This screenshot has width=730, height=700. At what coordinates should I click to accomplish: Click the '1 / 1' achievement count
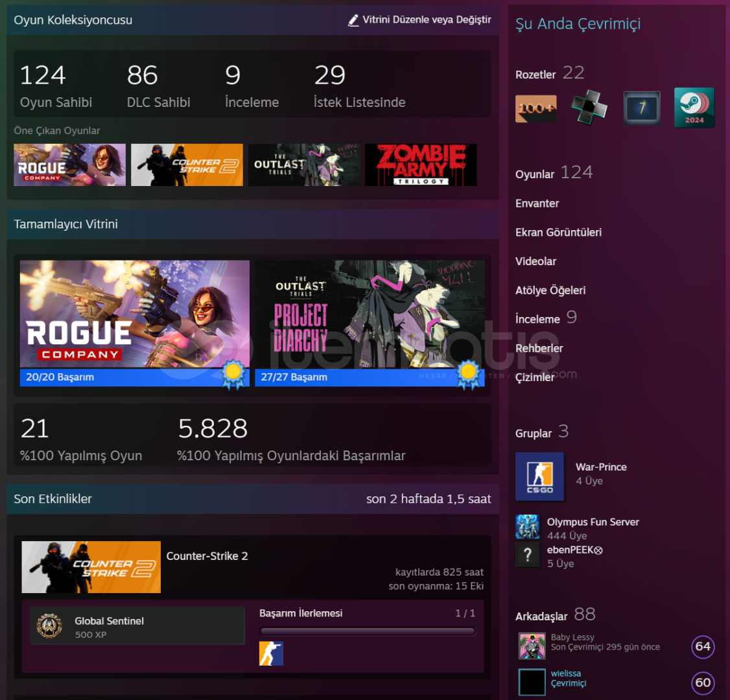[x=465, y=613]
